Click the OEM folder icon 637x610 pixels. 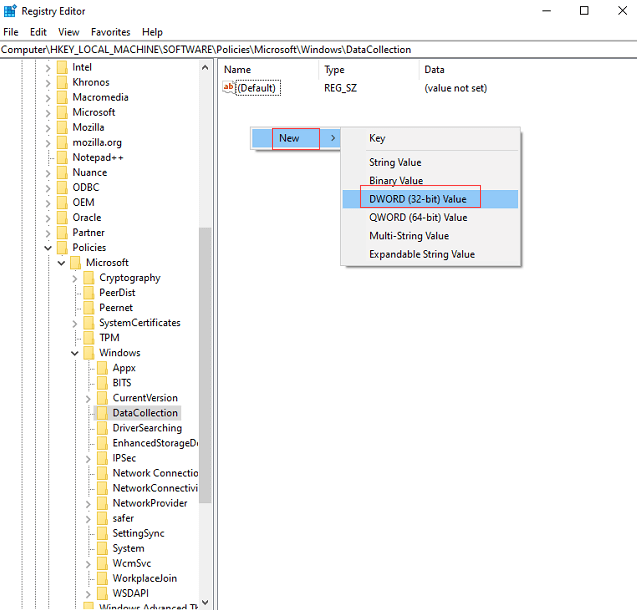click(x=62, y=203)
